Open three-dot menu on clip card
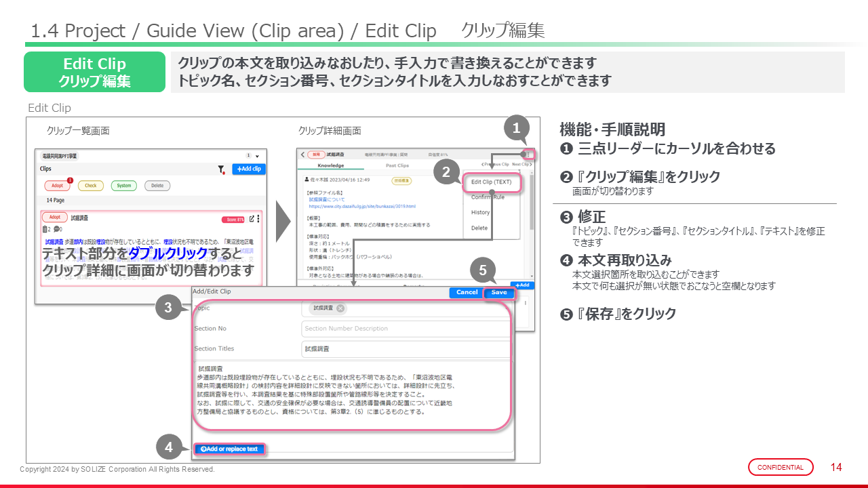The image size is (868, 488). 258,219
